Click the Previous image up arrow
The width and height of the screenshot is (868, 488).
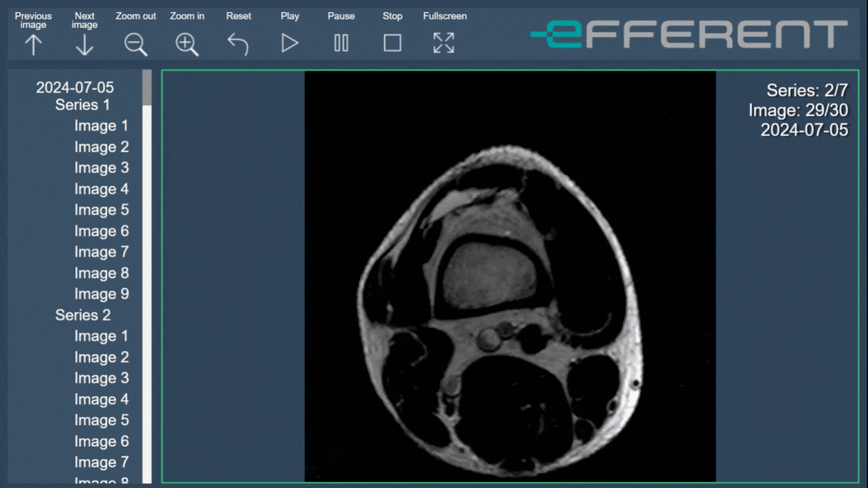click(x=33, y=44)
